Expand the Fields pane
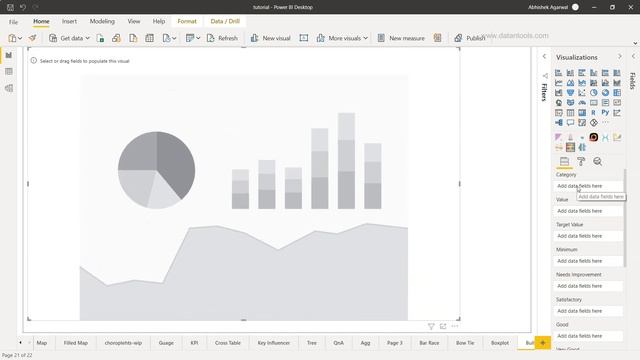 click(x=633, y=56)
